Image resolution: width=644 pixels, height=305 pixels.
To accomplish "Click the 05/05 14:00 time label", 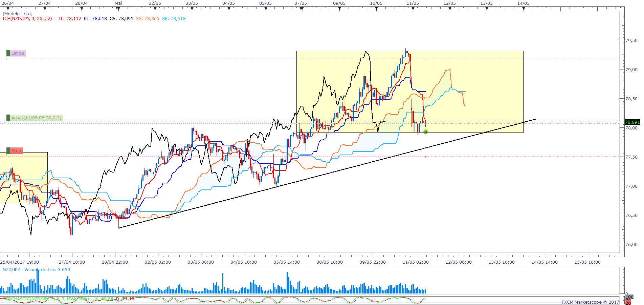I will [x=287, y=262].
